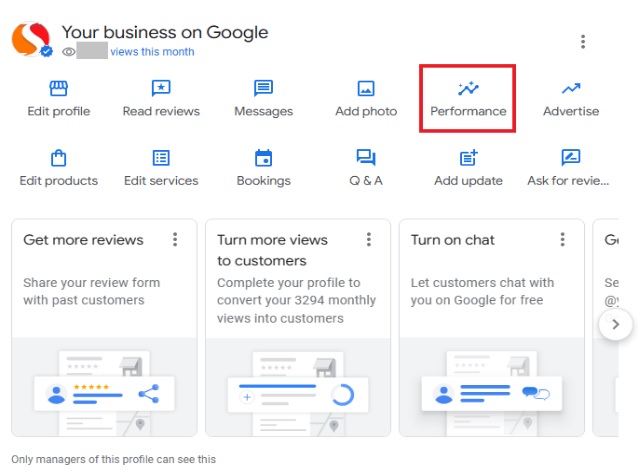Click the 'Your business on Google' heading
This screenshot has height=472, width=640.
click(165, 32)
